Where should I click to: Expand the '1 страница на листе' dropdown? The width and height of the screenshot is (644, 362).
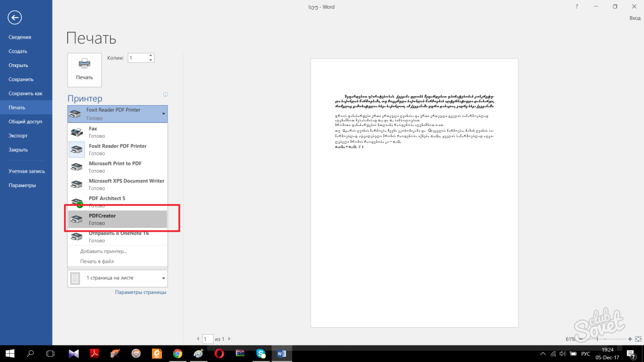[163, 278]
